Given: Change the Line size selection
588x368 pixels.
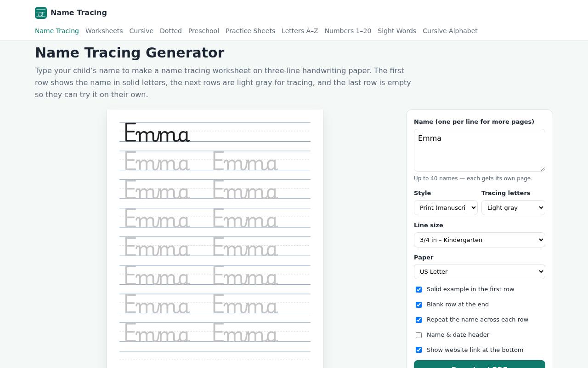Looking at the screenshot, I should 480,240.
